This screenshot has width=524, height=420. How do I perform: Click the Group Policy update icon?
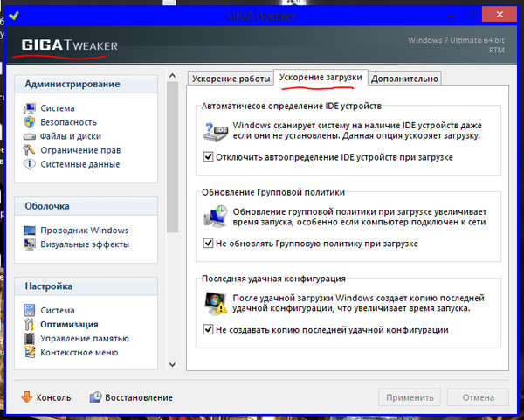tap(216, 217)
